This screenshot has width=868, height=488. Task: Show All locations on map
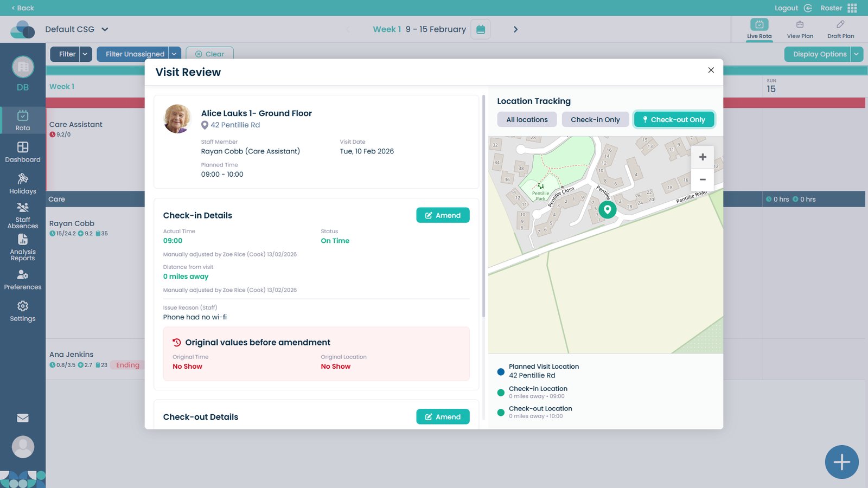click(x=527, y=120)
